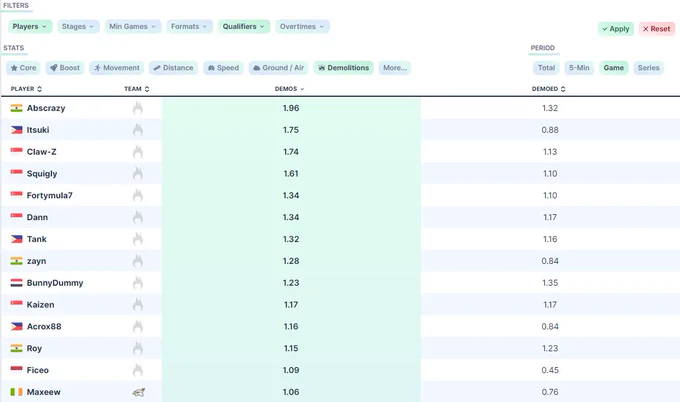Image resolution: width=680 pixels, height=402 pixels.
Task: Click the team logo in Dann's row
Action: pyautogui.click(x=137, y=217)
